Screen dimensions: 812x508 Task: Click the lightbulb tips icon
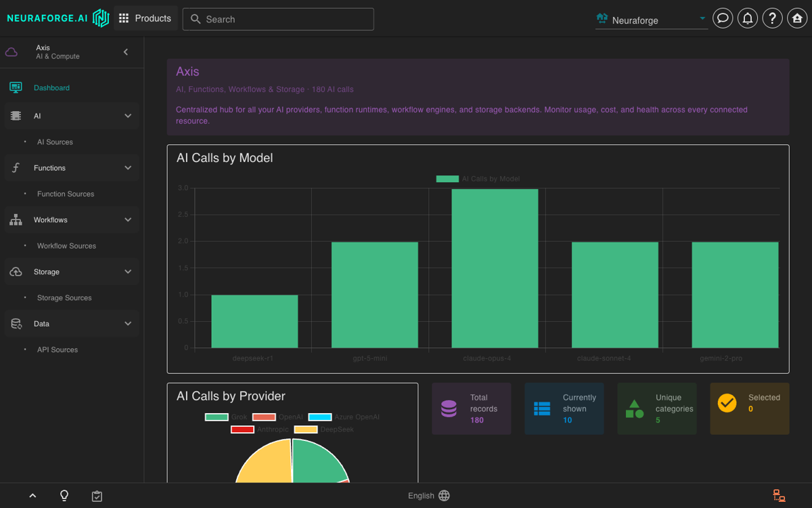(64, 496)
